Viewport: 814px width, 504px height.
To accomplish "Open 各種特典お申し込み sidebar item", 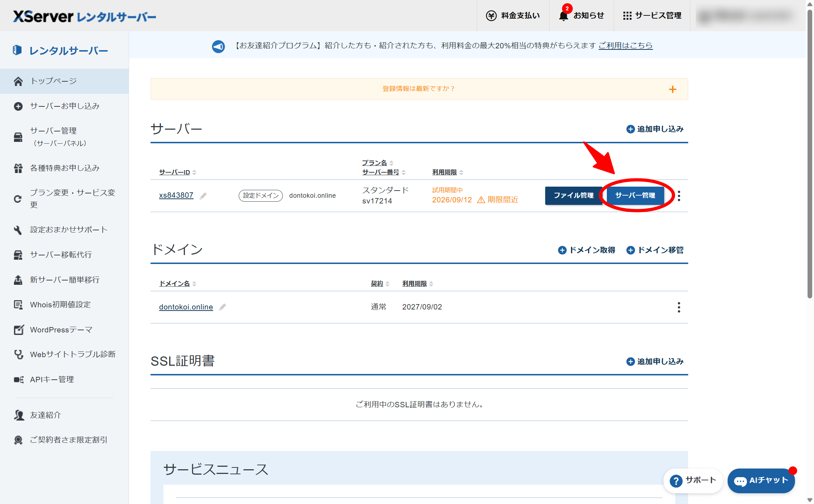I will [65, 168].
